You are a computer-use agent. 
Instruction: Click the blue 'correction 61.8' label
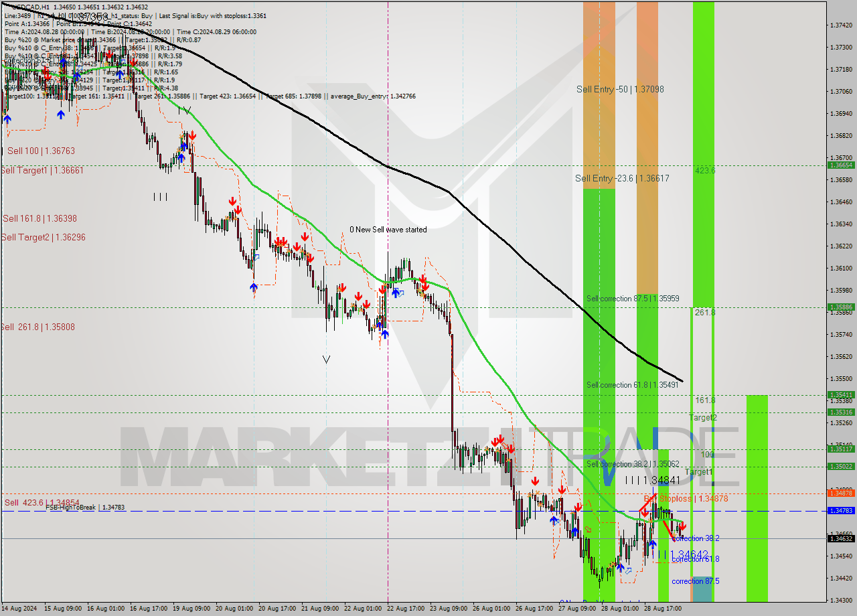(696, 559)
